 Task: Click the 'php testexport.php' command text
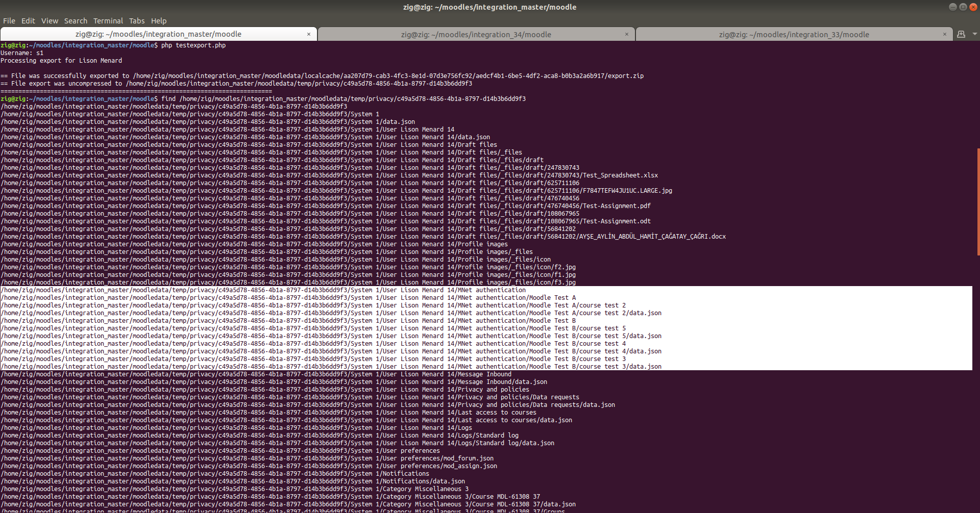(x=193, y=45)
